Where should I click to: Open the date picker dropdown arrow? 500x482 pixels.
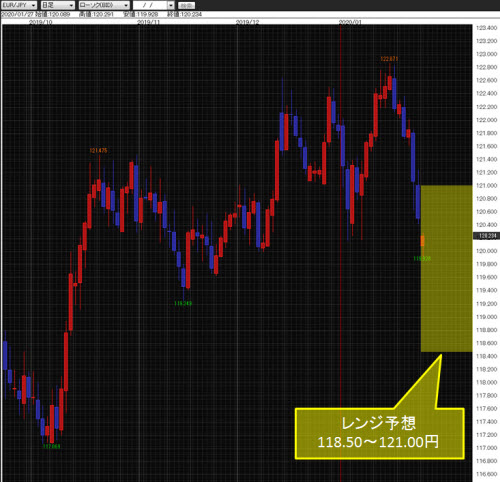(171, 5)
